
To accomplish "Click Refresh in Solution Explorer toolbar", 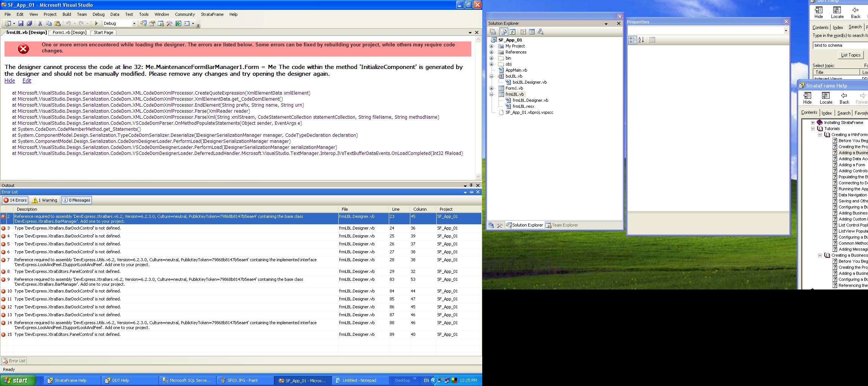I will [x=512, y=32].
